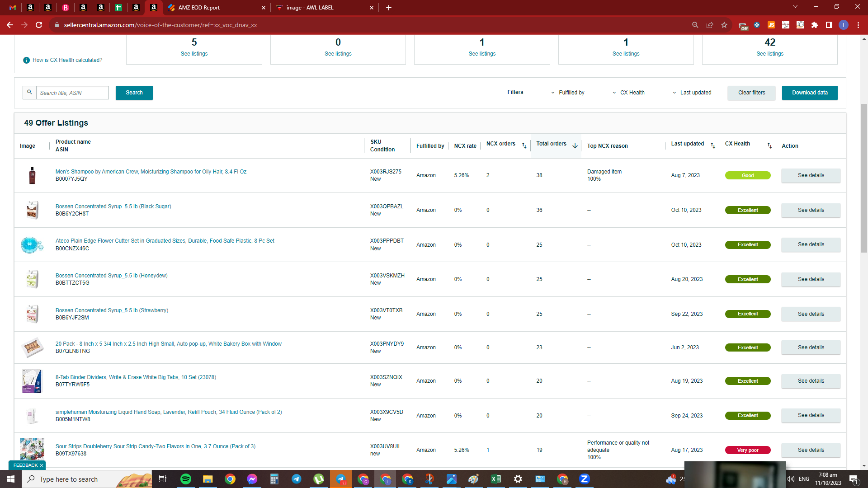See details for Sour Strips row
Screen dimensions: 868x488
pos(811,450)
